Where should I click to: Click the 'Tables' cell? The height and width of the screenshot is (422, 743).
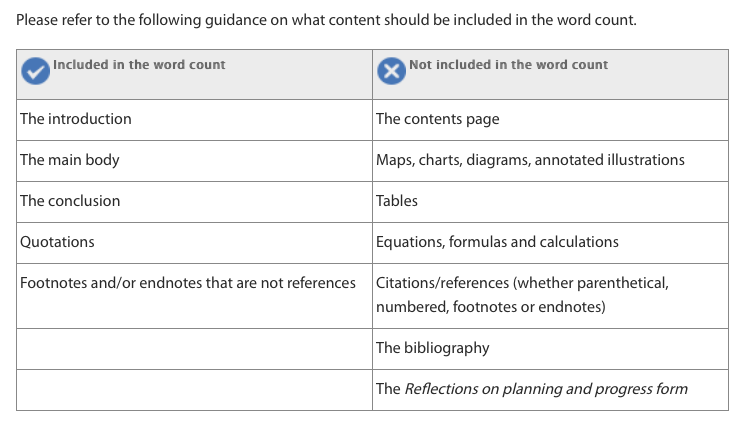pyautogui.click(x=397, y=201)
